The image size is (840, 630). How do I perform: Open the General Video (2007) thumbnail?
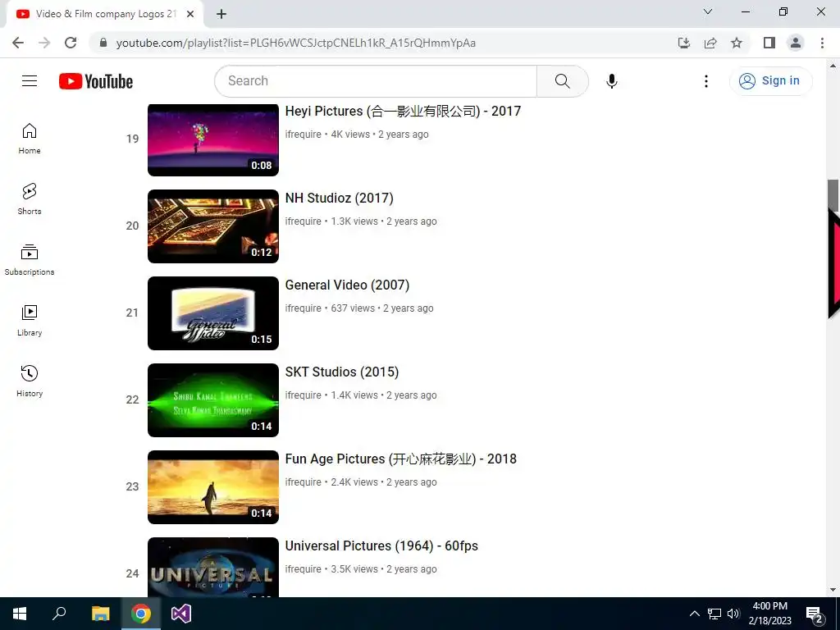(x=213, y=313)
